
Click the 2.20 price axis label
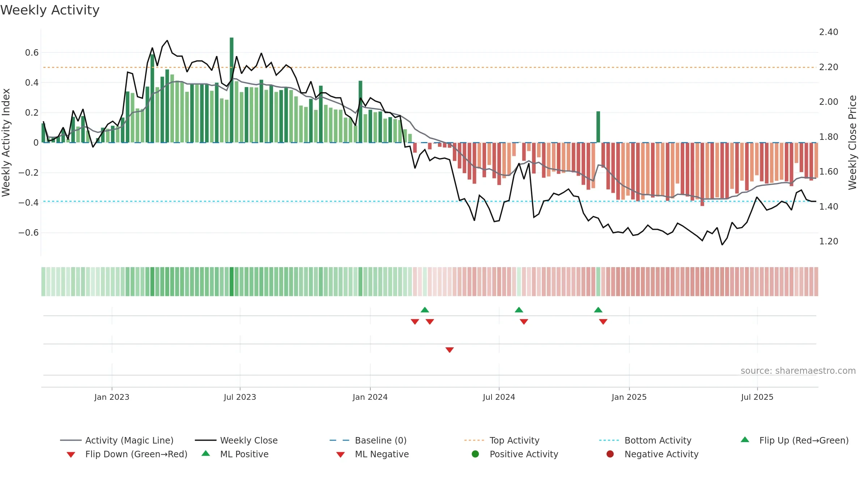(829, 67)
